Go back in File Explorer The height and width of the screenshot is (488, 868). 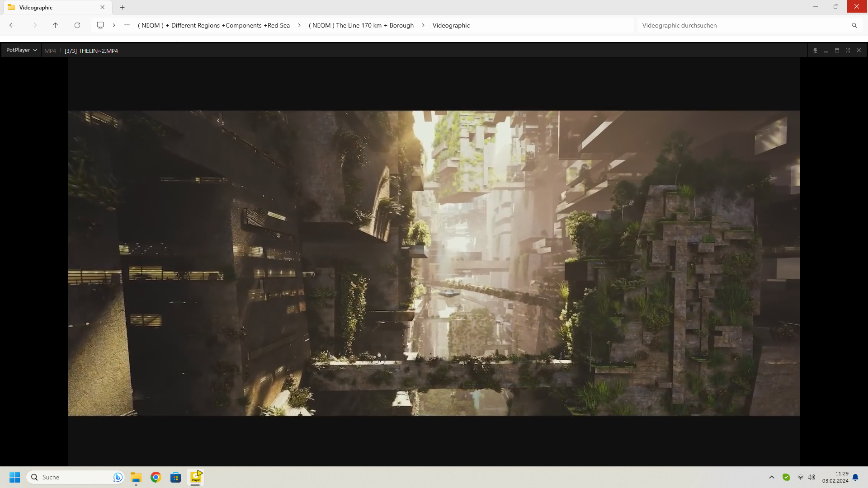[x=12, y=25]
